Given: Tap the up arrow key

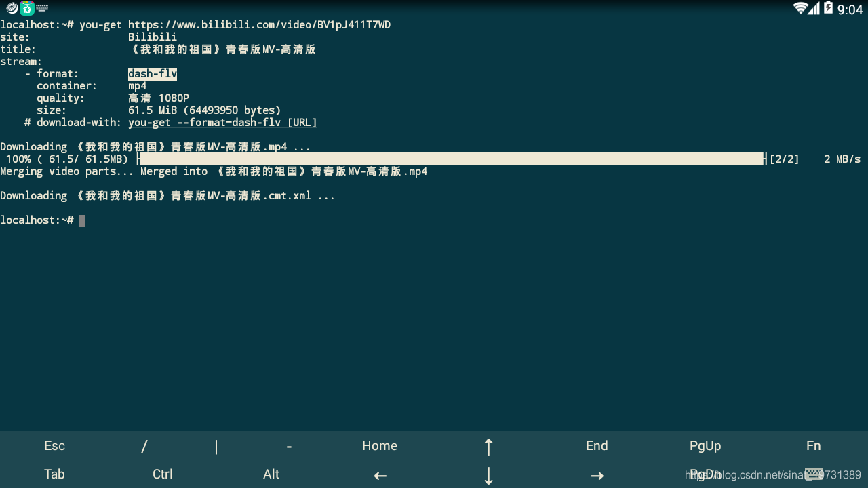Looking at the screenshot, I should click(488, 446).
